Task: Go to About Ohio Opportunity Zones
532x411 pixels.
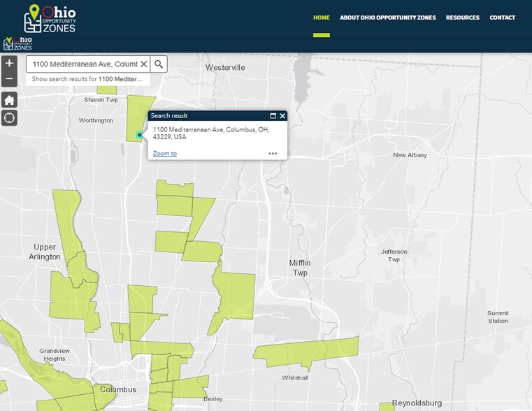Action: pyautogui.click(x=387, y=17)
